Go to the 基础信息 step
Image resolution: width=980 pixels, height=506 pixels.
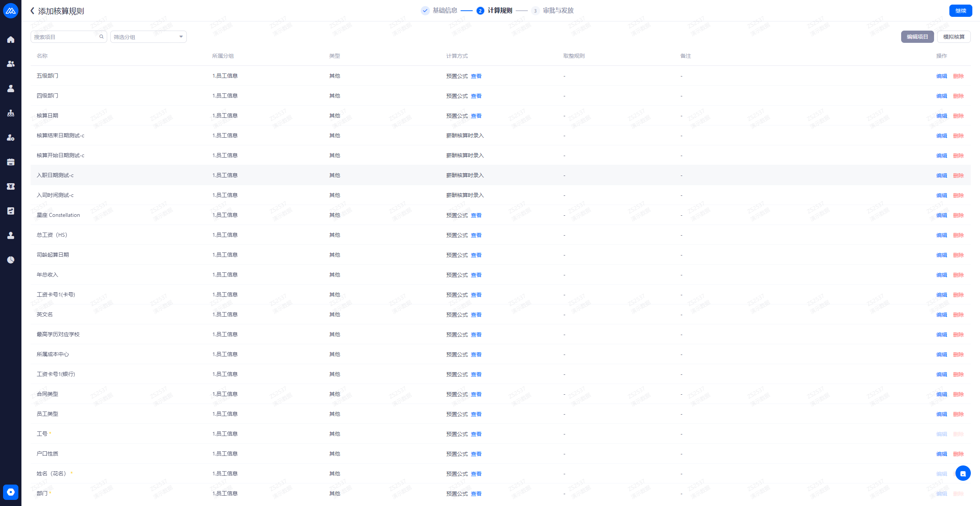(x=439, y=10)
